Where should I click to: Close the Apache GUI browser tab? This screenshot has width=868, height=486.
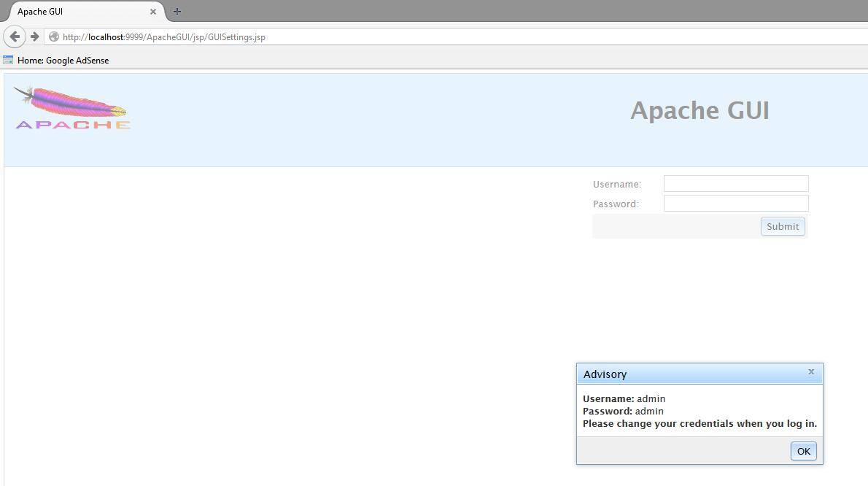(153, 12)
